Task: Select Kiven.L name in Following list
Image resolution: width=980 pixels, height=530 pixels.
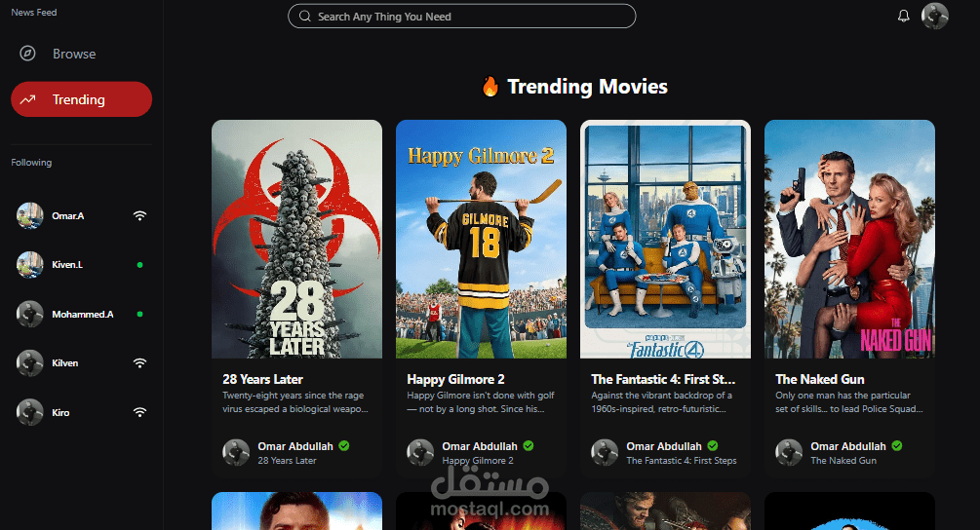Action: tap(67, 265)
